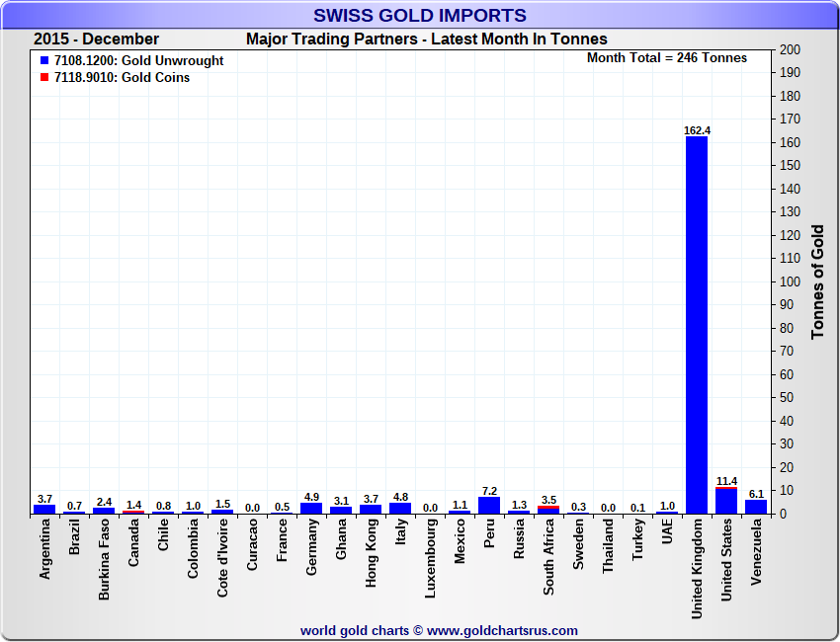Click the '7118.9010: Gold Coins' legend text
Screen dimensions: 840x642
[122, 78]
